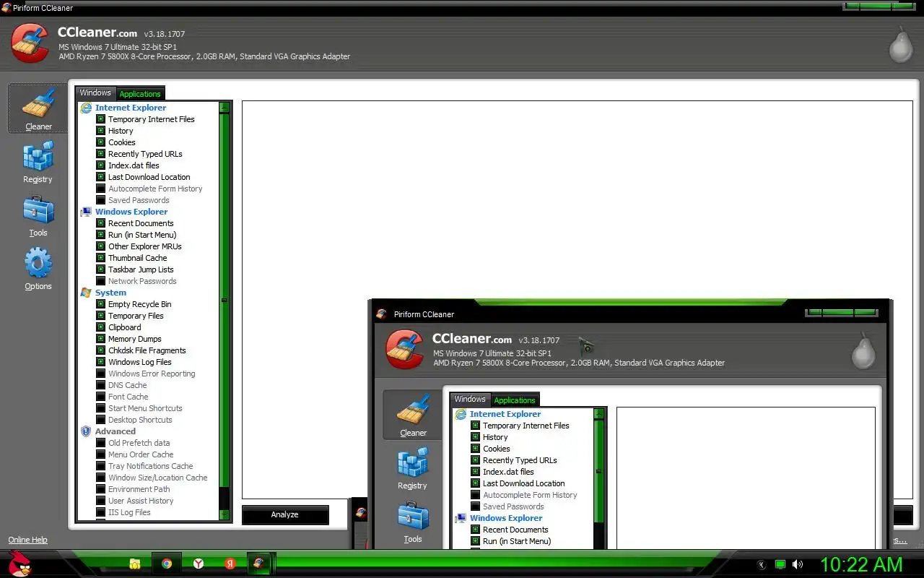
Task: Open Options gear in background CCleaner window
Action: (x=38, y=269)
